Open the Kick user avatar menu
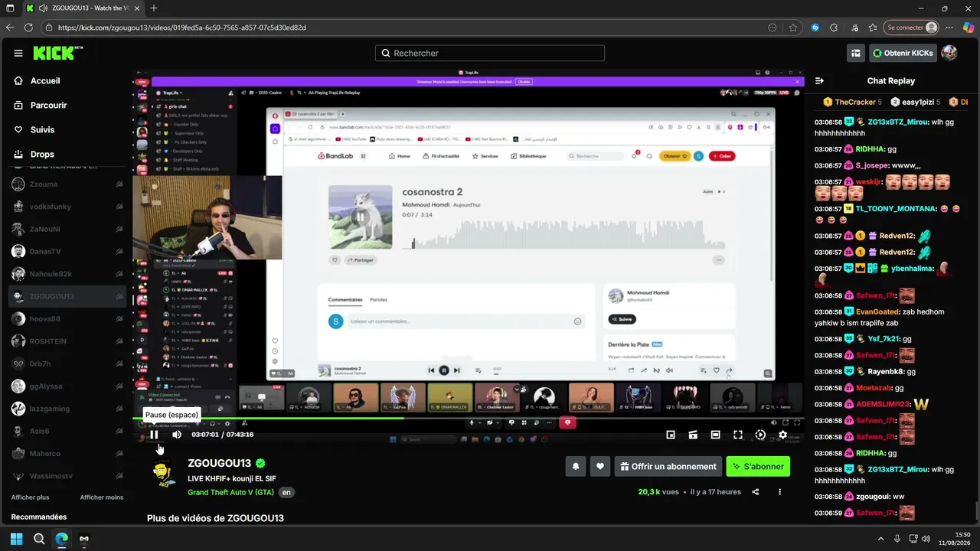 pos(949,53)
